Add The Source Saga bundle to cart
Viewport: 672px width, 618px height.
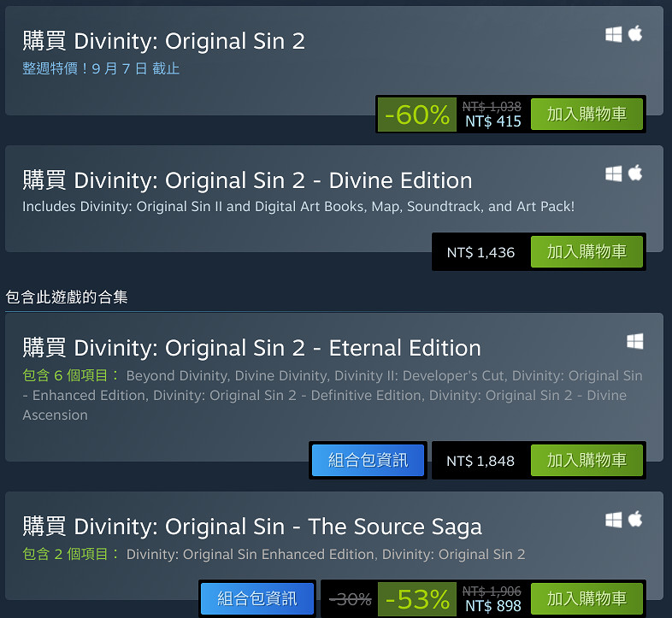point(587,599)
